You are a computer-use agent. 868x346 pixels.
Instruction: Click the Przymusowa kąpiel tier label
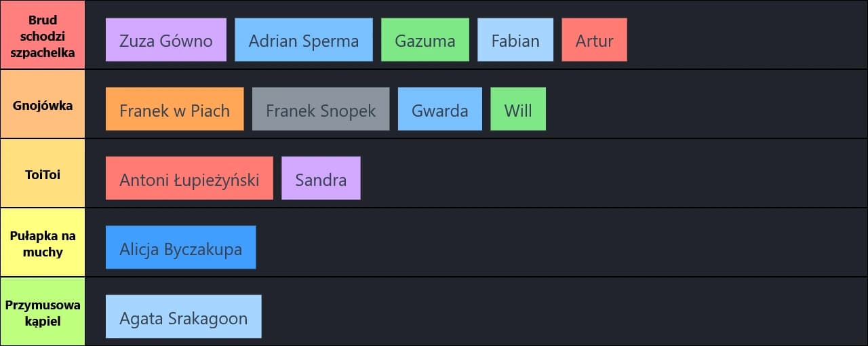pyautogui.click(x=43, y=312)
